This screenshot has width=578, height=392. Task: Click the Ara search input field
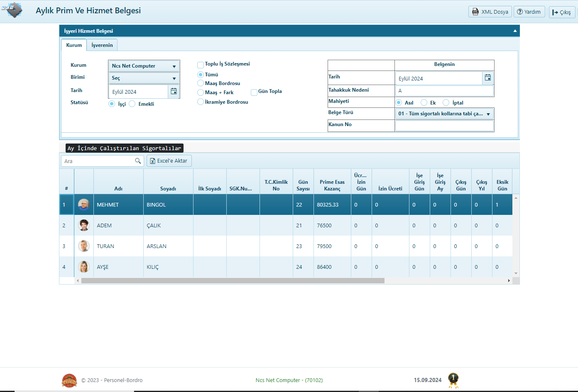[x=98, y=161]
